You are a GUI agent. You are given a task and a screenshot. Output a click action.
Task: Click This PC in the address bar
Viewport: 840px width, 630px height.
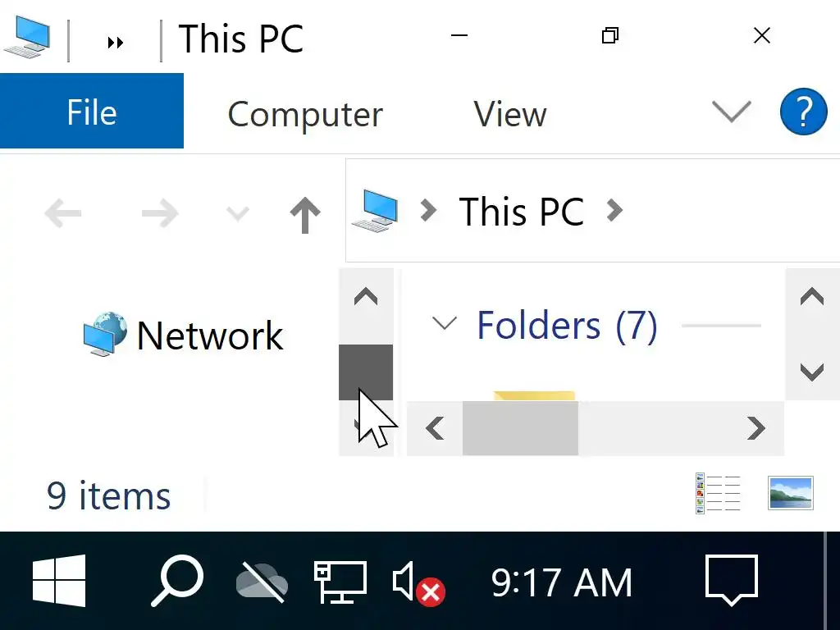(x=521, y=212)
